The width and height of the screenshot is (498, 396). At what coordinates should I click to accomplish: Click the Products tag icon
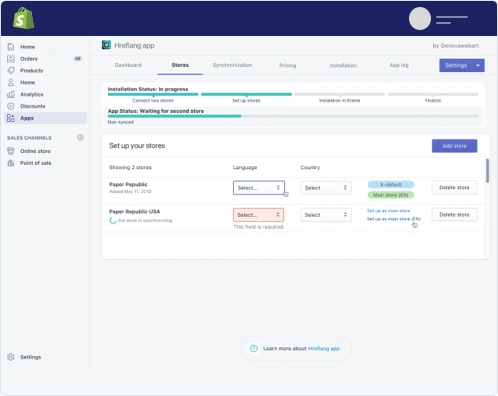pos(11,70)
